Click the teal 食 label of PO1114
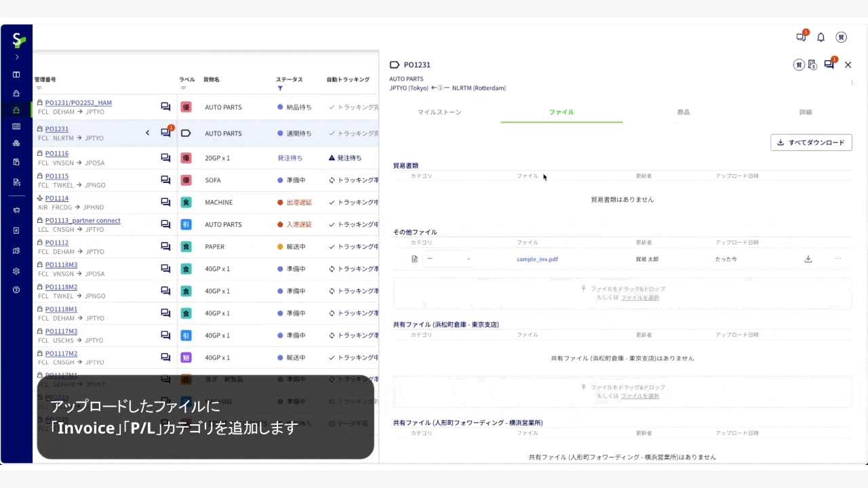The width and height of the screenshot is (868, 488). coord(186,202)
